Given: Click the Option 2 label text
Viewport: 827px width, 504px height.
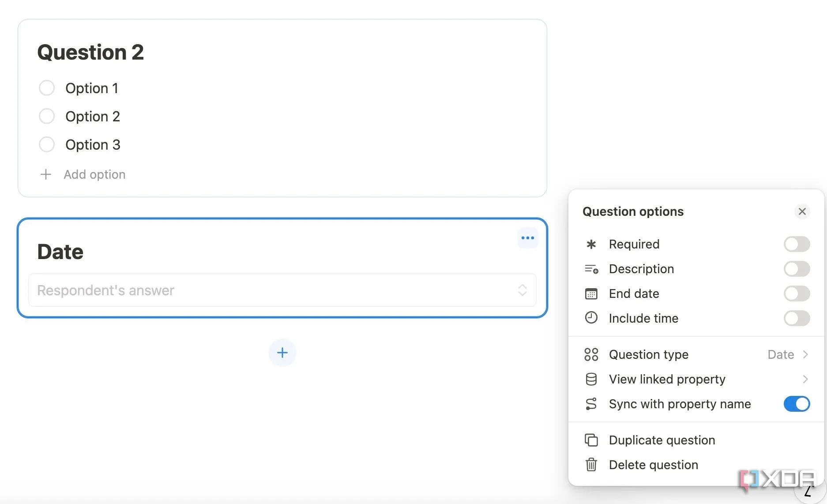Looking at the screenshot, I should tap(93, 117).
